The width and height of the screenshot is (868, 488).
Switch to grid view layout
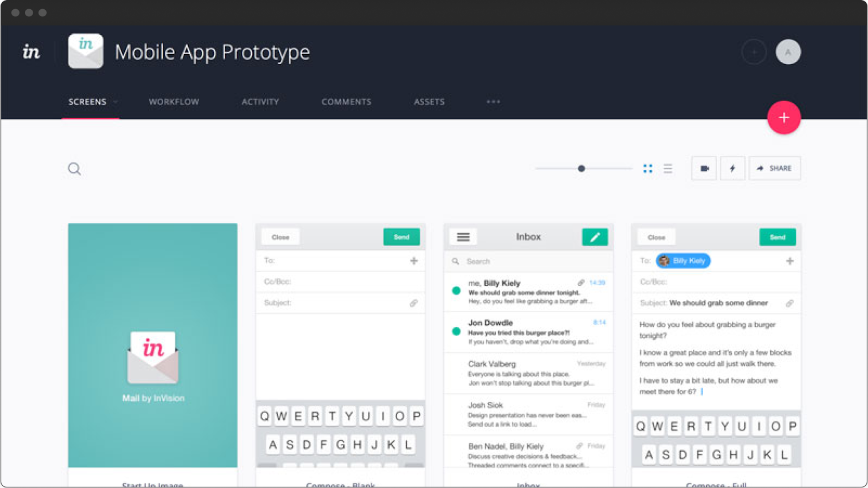[648, 169]
